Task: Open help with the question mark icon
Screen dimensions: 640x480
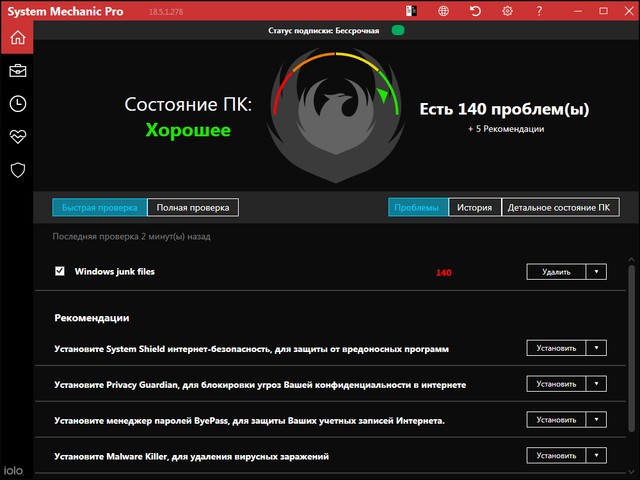Action: click(x=539, y=11)
